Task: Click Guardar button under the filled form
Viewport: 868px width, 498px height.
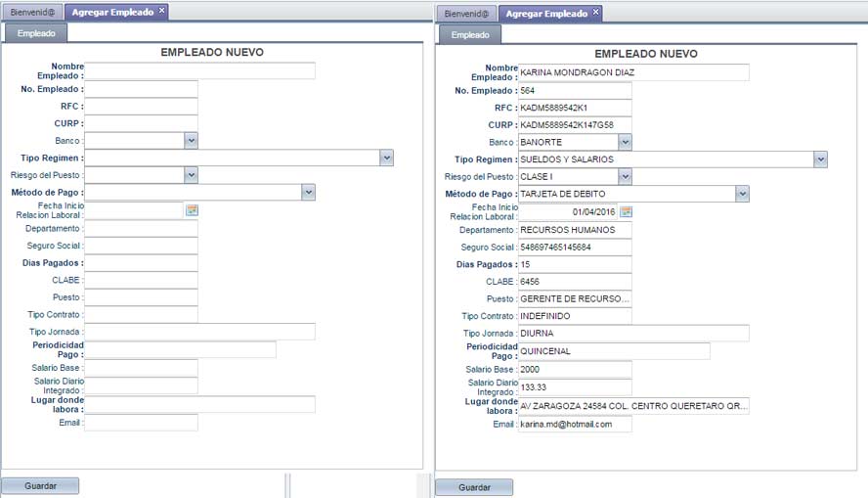Action: [x=474, y=487]
